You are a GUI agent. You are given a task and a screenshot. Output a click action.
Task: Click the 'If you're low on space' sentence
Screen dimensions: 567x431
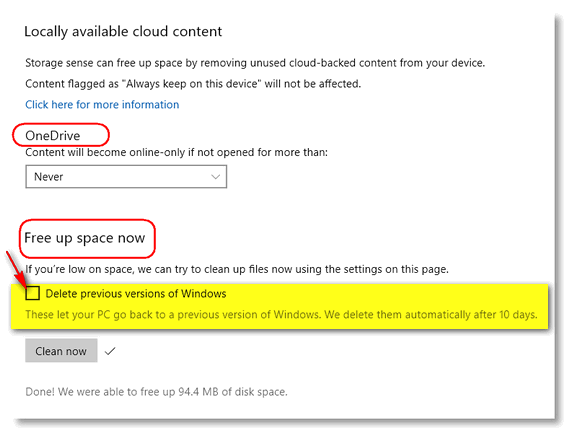click(x=237, y=269)
